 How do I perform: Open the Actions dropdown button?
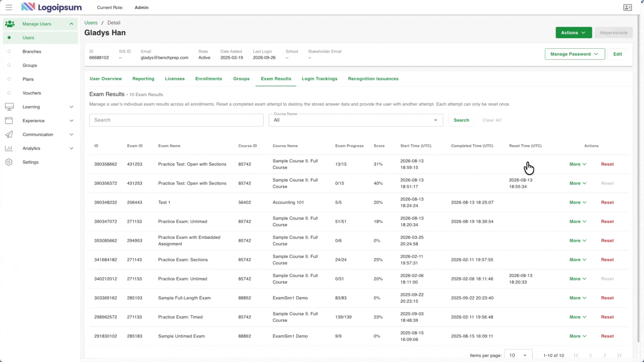(574, 33)
